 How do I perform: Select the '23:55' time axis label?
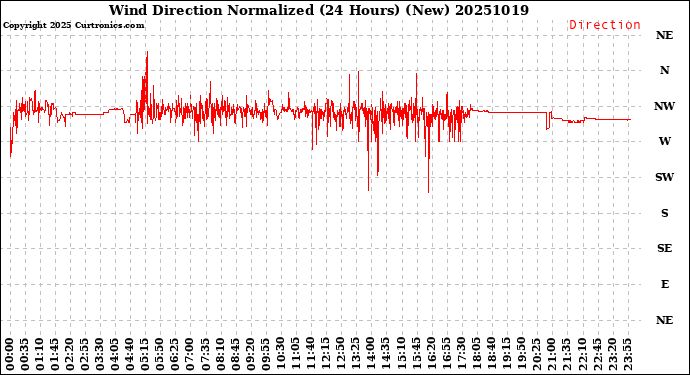[627, 355]
